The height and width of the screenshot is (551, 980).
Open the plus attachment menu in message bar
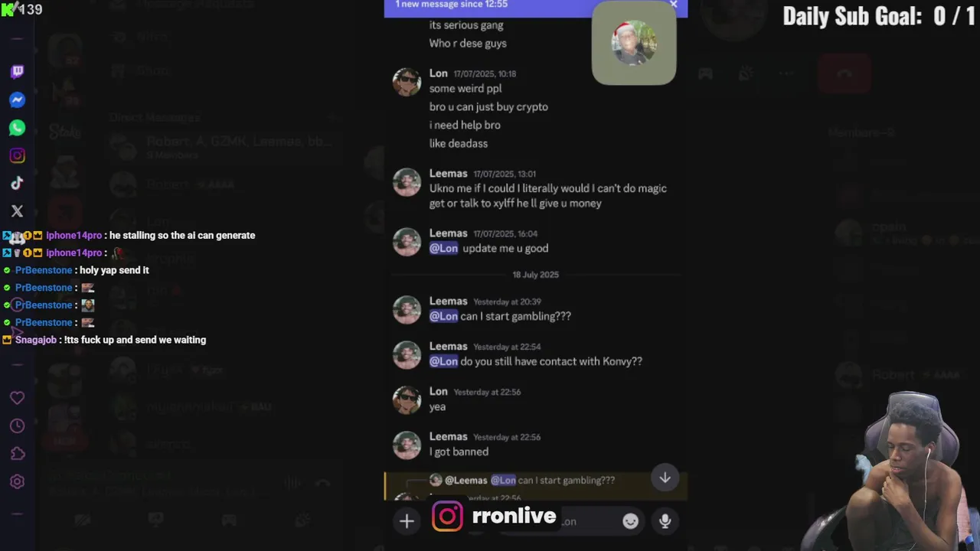coord(407,522)
